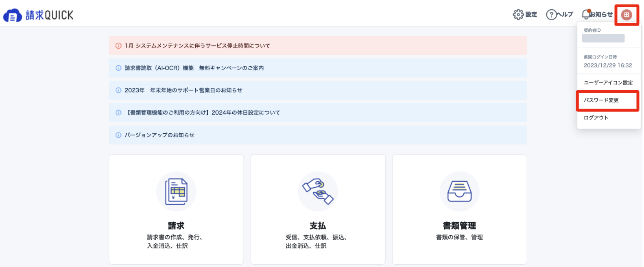The height and width of the screenshot is (267, 644).
Task: Click the user avatar icon
Action: pyautogui.click(x=627, y=15)
